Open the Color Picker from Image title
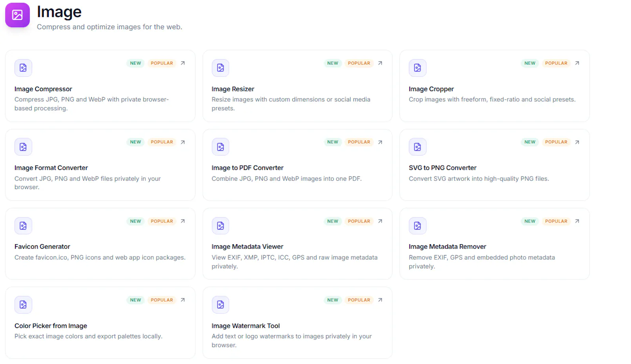631x364 pixels. click(51, 326)
